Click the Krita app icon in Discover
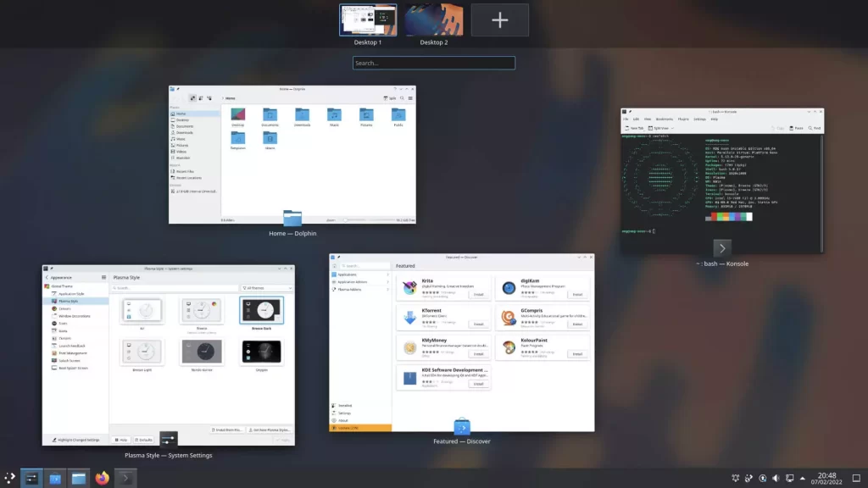868x488 pixels. point(409,287)
